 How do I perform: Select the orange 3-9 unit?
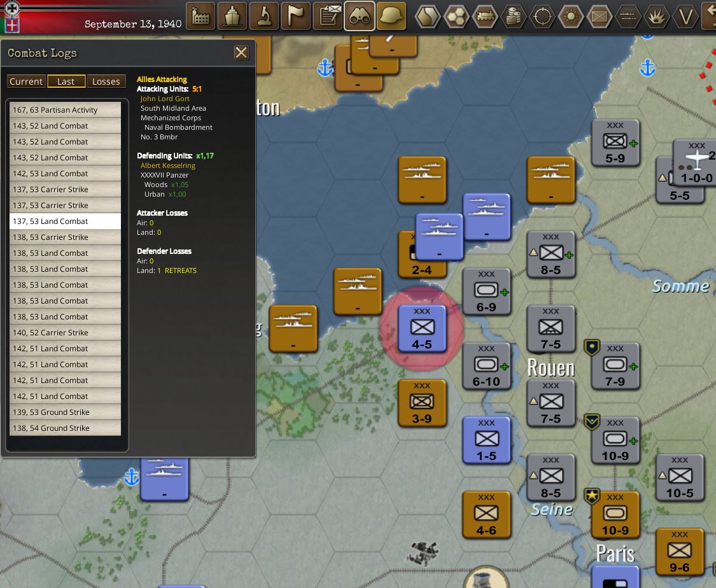coord(422,403)
